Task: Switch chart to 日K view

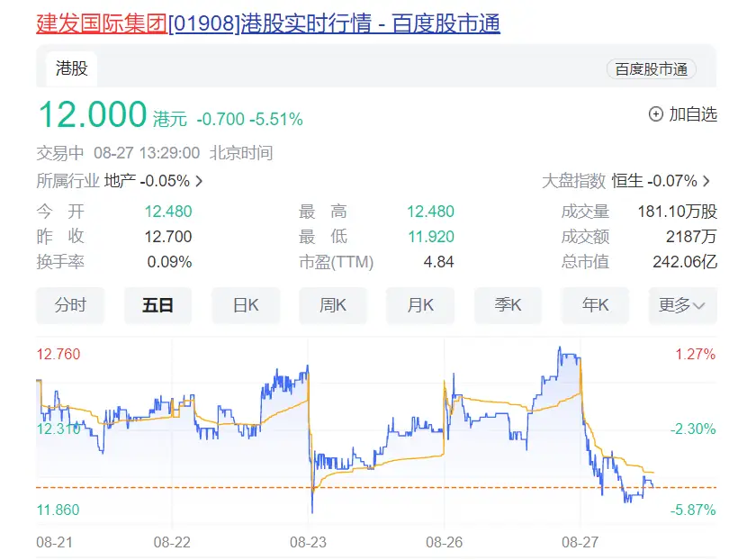Action: (x=246, y=305)
